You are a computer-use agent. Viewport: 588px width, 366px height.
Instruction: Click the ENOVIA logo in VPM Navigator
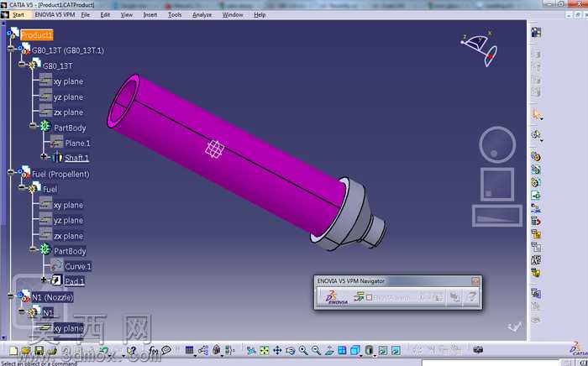click(x=336, y=297)
